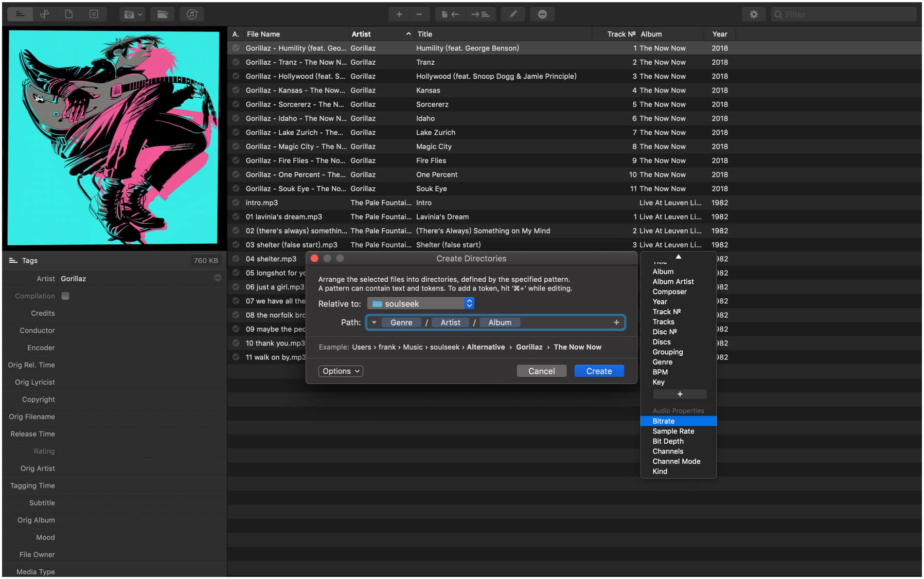Sort by Year column header
The image size is (924, 579).
tap(720, 34)
